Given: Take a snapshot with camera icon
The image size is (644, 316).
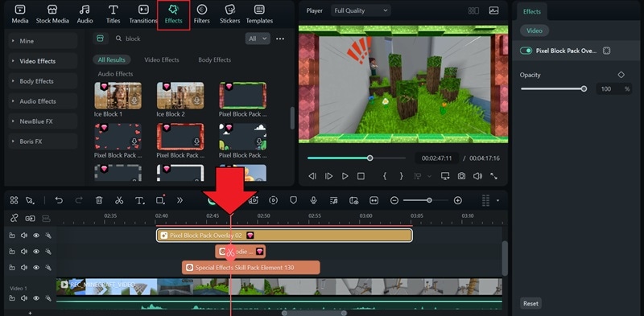Looking at the screenshot, I should click(461, 176).
